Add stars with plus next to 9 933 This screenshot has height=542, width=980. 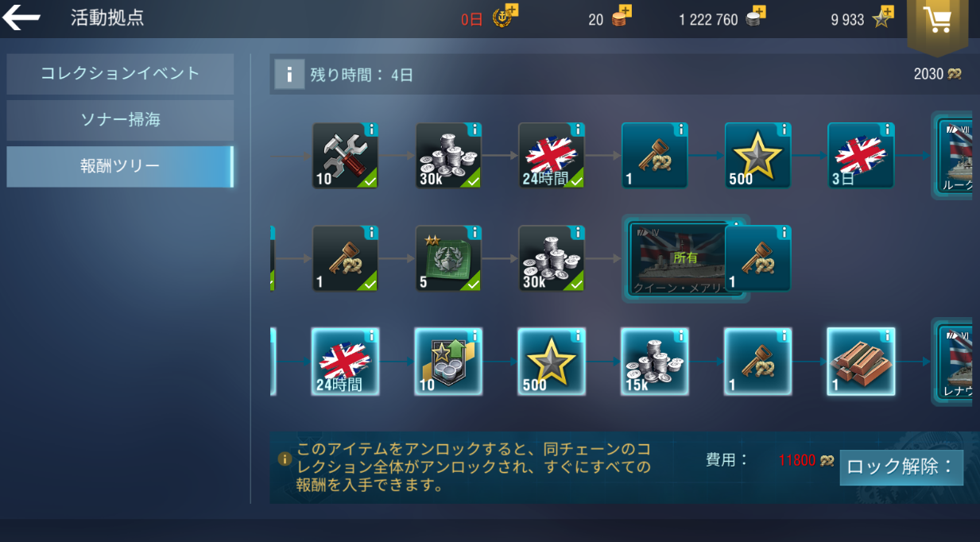tap(887, 11)
